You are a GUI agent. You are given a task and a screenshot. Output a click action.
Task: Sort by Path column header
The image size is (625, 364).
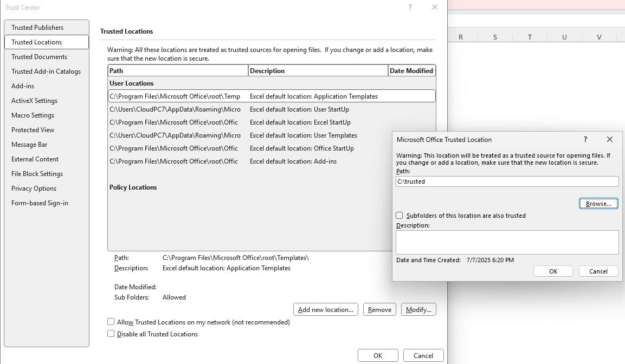point(178,70)
